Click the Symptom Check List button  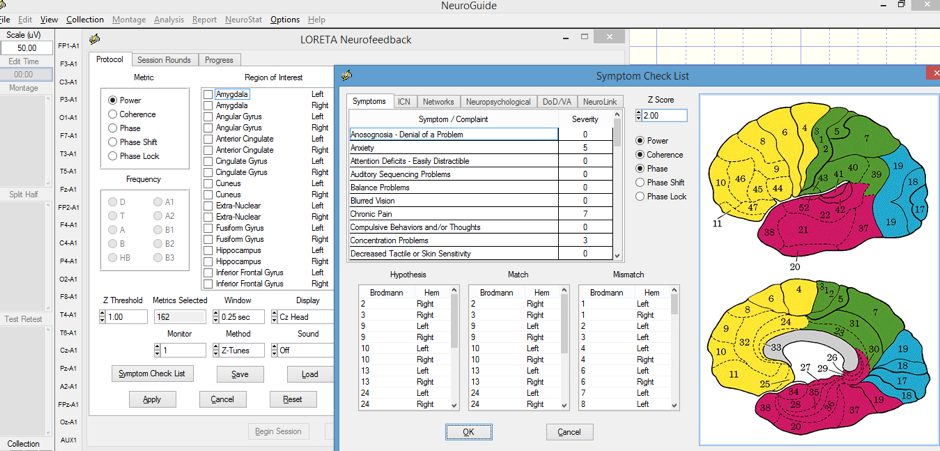click(x=152, y=374)
